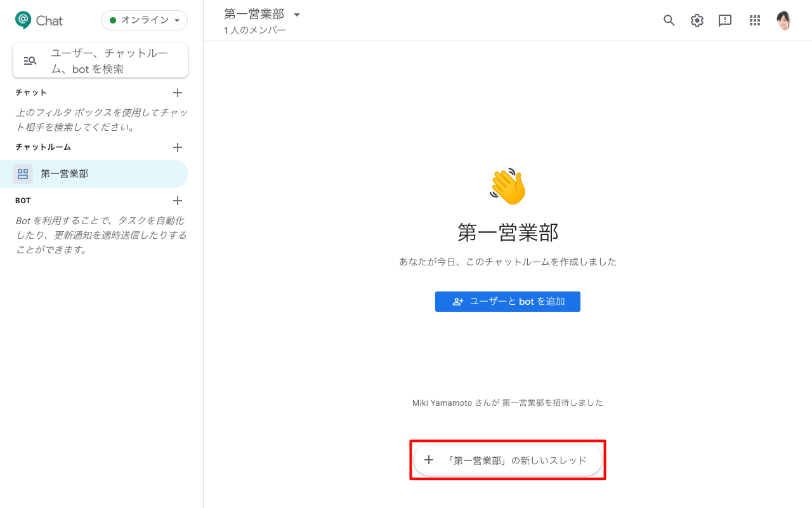Open the profile avatar account menu

point(784,20)
